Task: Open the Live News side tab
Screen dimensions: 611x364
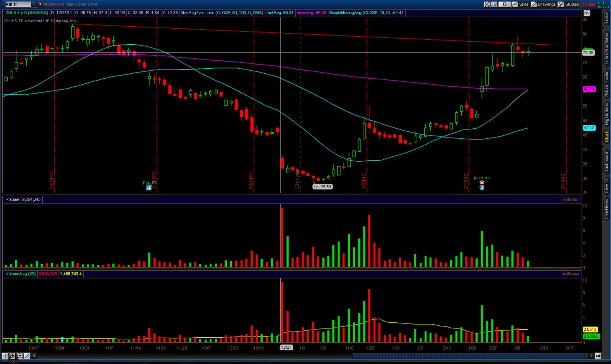Action: (606, 209)
